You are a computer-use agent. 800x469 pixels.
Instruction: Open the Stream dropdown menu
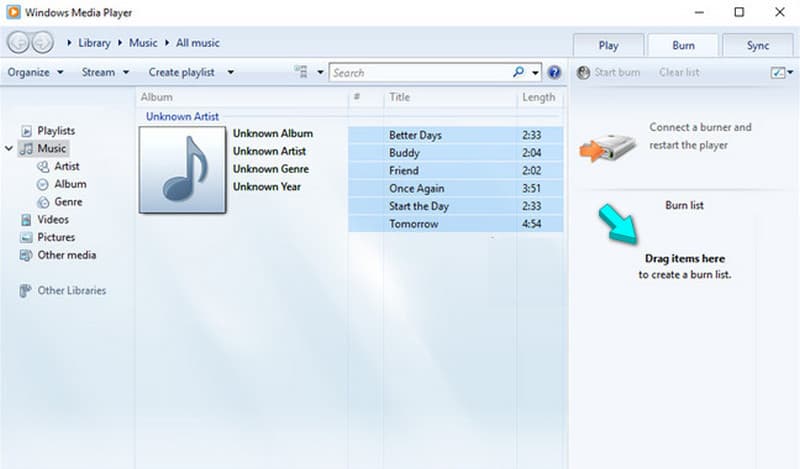point(105,72)
